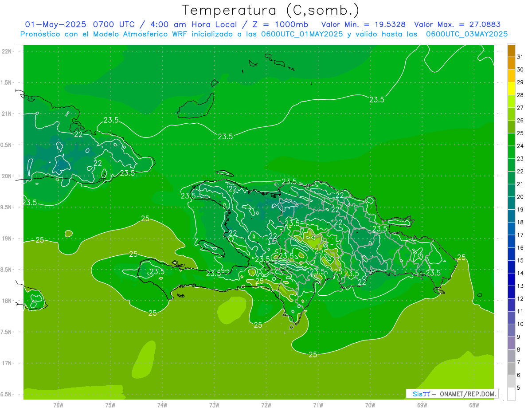Click the 68W longitude axis label
532x411 pixels.
point(474,405)
